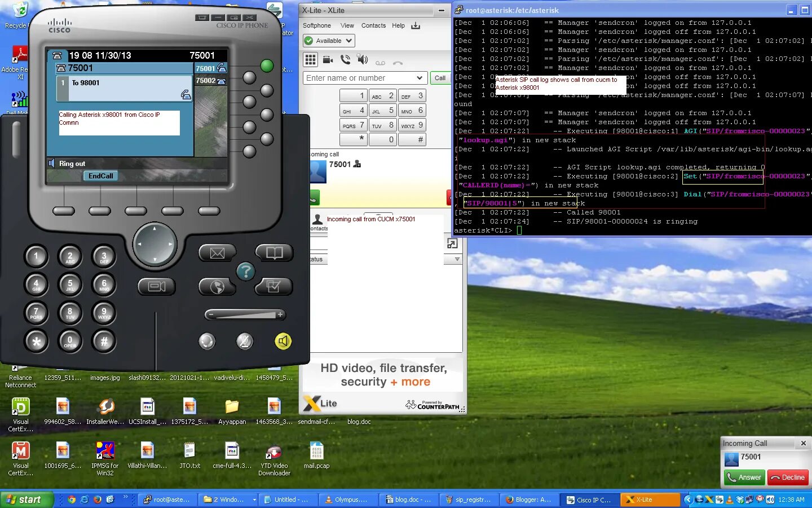The height and width of the screenshot is (508, 812).
Task: Open the Contacts menu in X-Lite
Action: [x=373, y=25]
